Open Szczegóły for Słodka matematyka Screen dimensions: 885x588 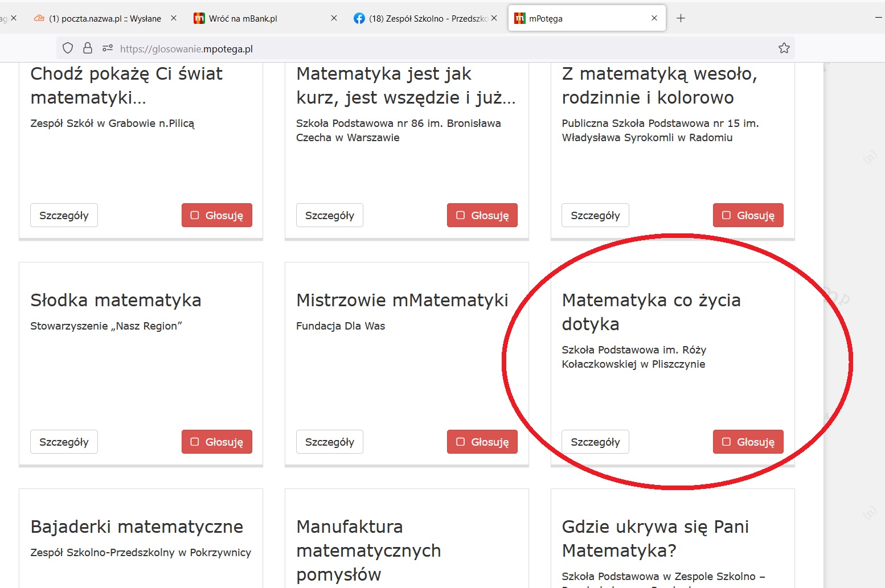click(64, 442)
